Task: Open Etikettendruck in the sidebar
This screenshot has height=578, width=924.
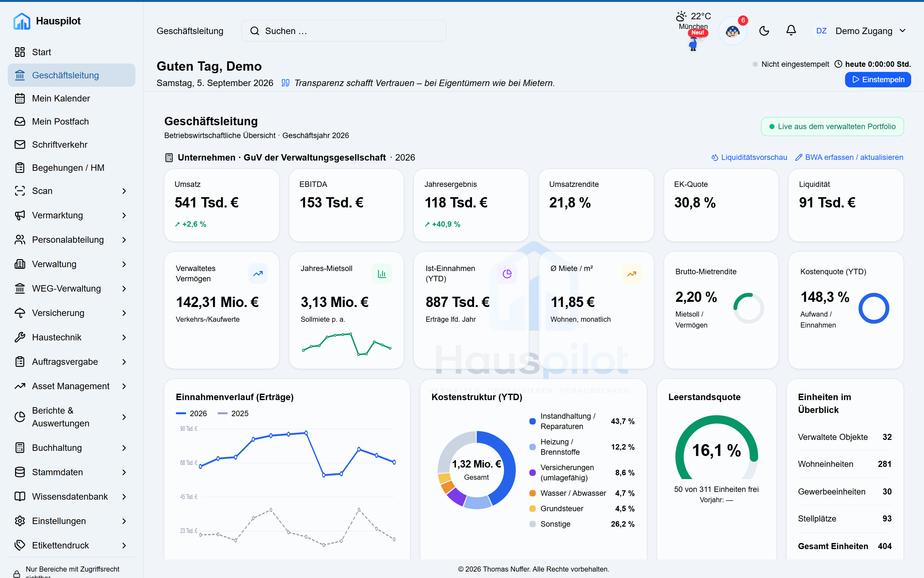Action: click(72, 546)
